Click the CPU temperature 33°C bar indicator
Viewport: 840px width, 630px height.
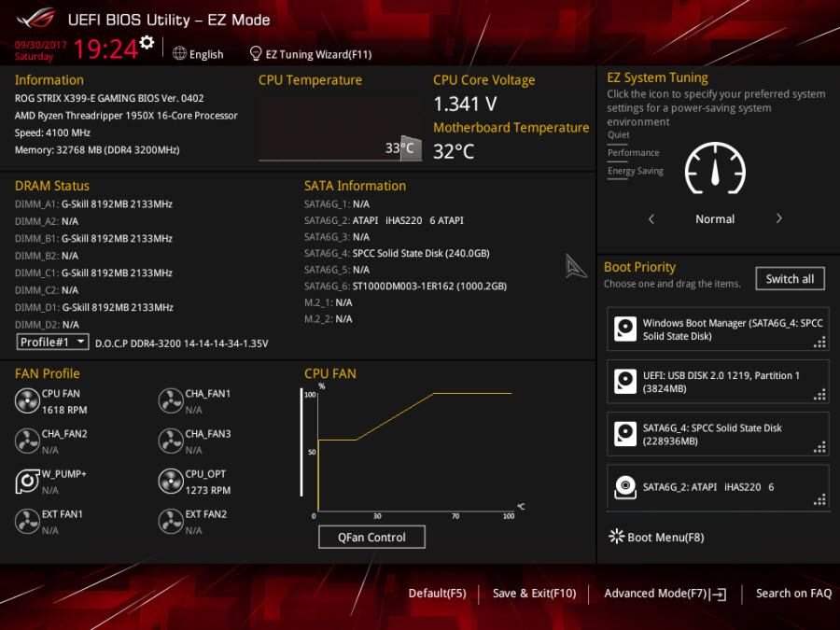point(411,148)
